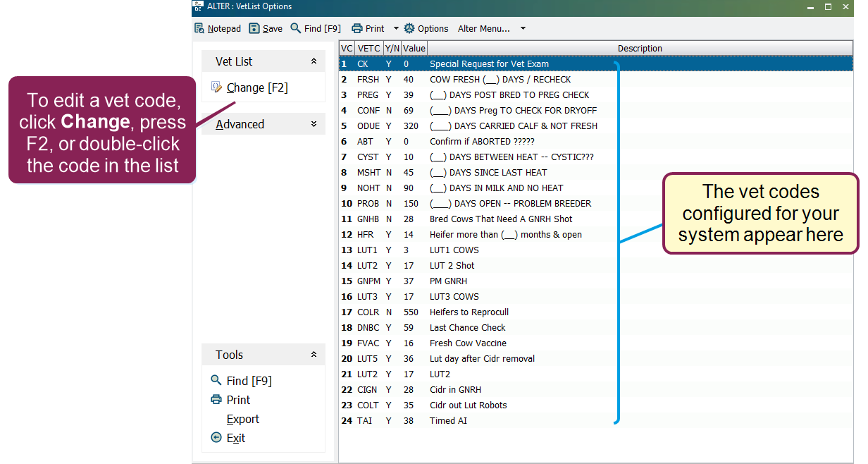Click Exit in the Tools panel

coord(228,438)
